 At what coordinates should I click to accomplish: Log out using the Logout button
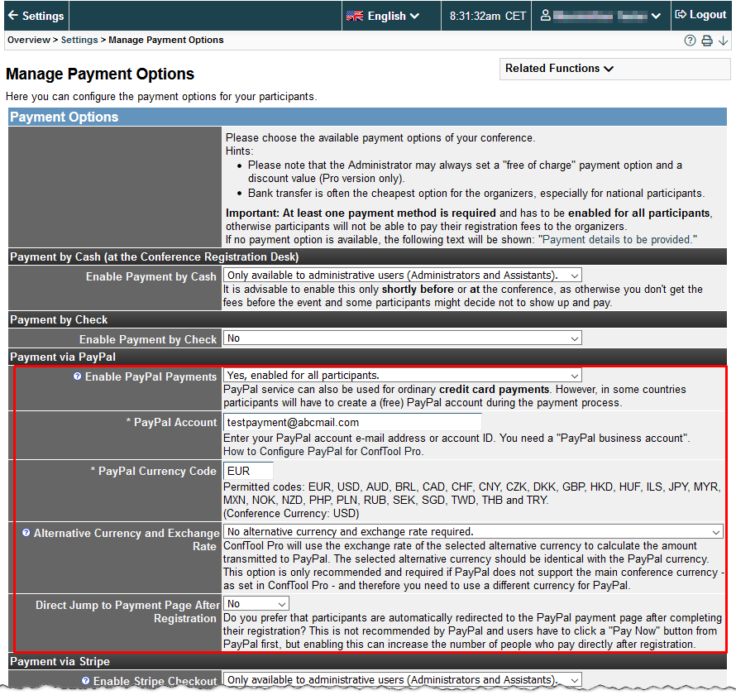(x=700, y=15)
